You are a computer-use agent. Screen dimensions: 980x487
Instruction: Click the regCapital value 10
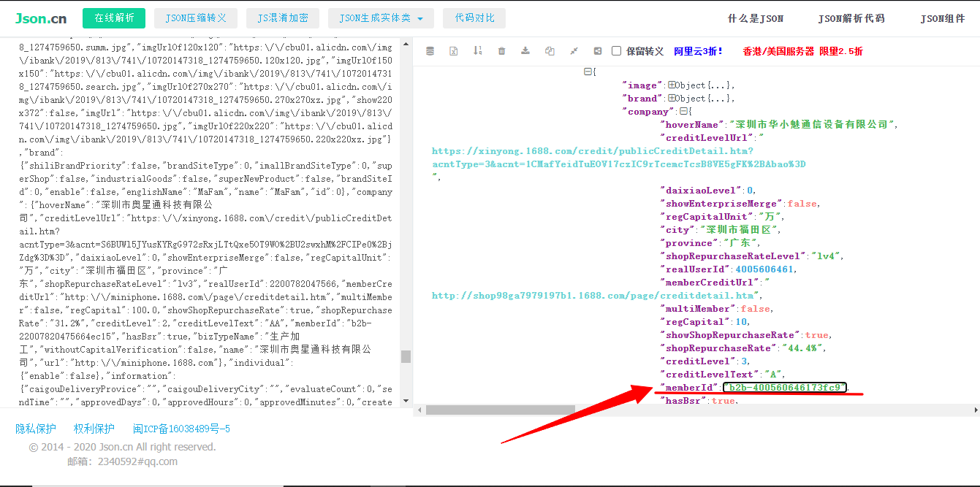point(740,322)
